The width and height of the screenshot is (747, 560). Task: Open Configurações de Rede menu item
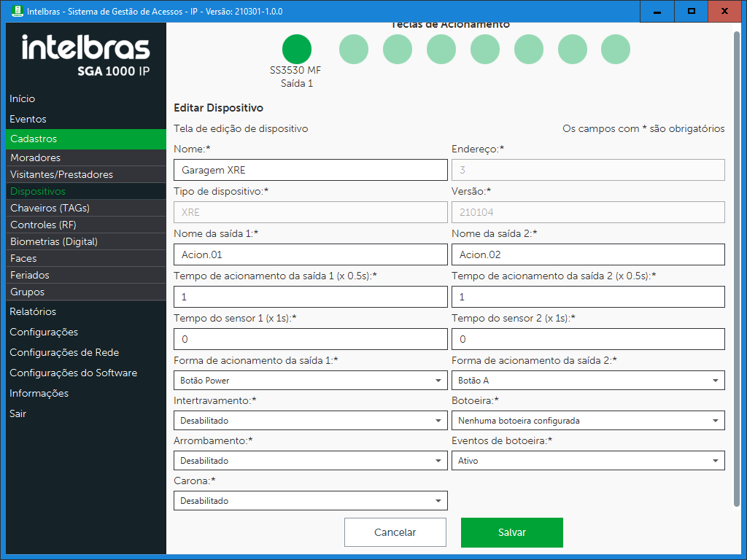(x=64, y=352)
